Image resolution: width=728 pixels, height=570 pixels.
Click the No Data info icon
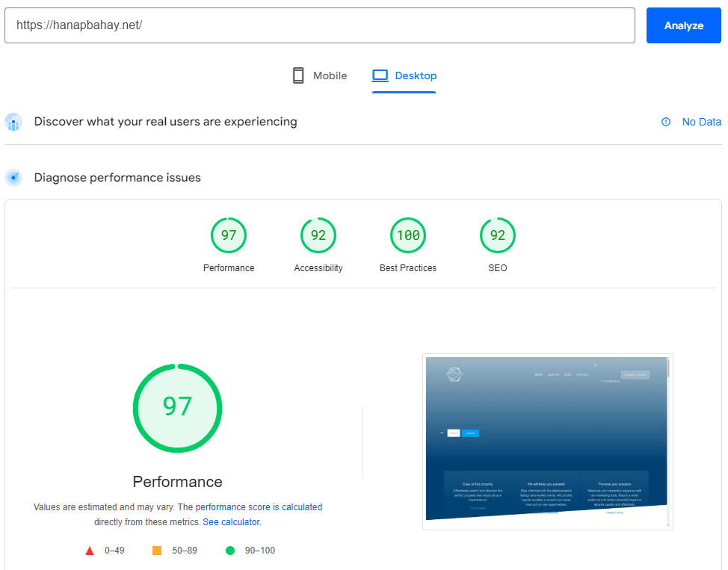coord(666,122)
